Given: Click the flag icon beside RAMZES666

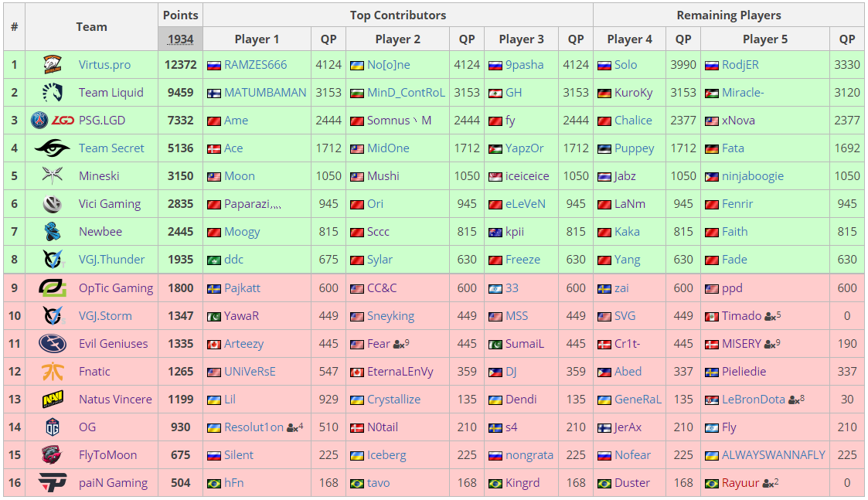Looking at the screenshot, I should (214, 66).
